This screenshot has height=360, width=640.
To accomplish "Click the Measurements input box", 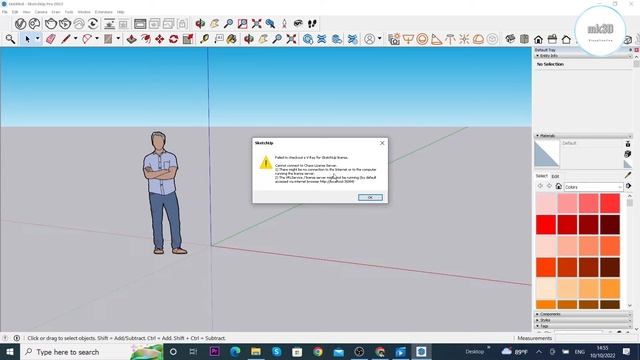I will pyautogui.click(x=595, y=338).
